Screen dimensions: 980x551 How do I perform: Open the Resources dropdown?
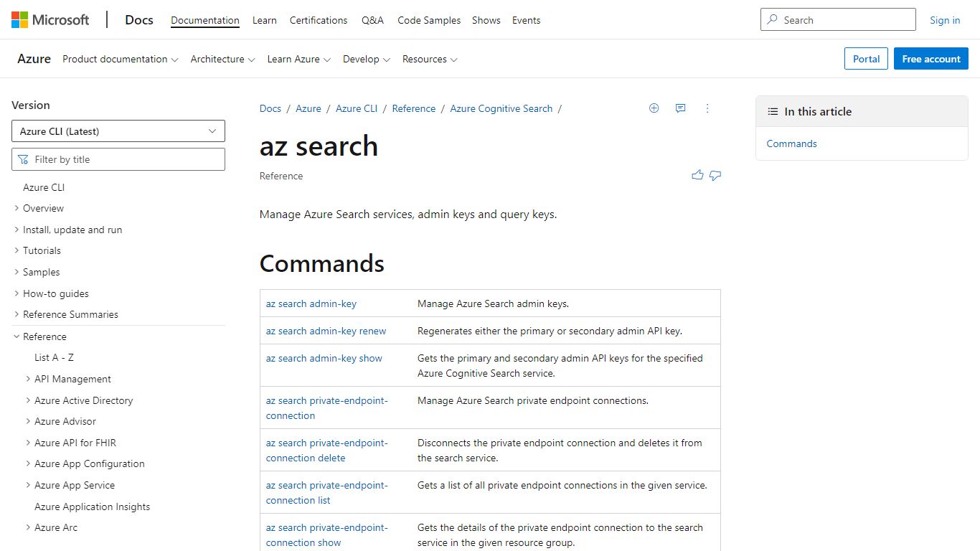click(x=429, y=59)
